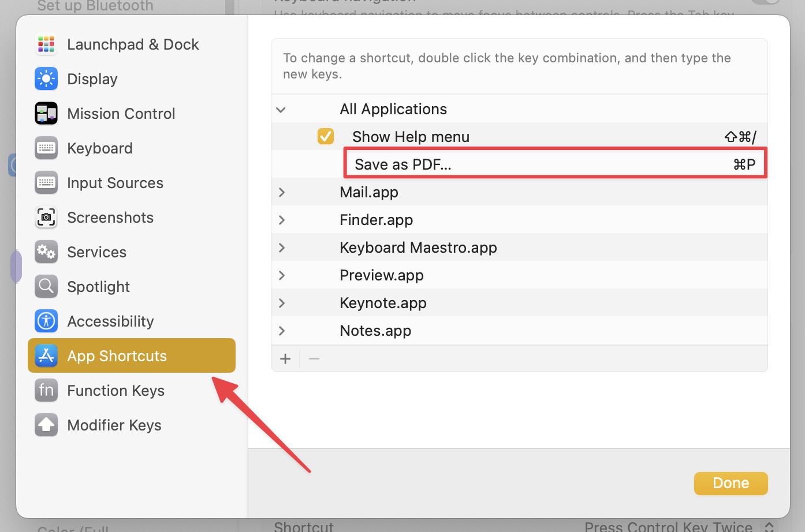Viewport: 805px width, 532px height.
Task: Select the Notes.app row label
Action: point(376,331)
